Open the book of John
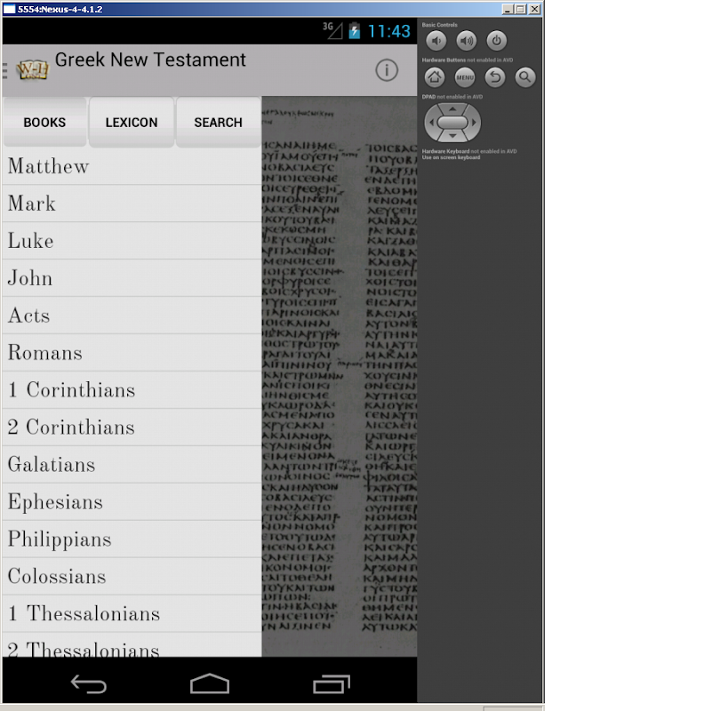The width and height of the screenshot is (728, 711). coord(132,278)
